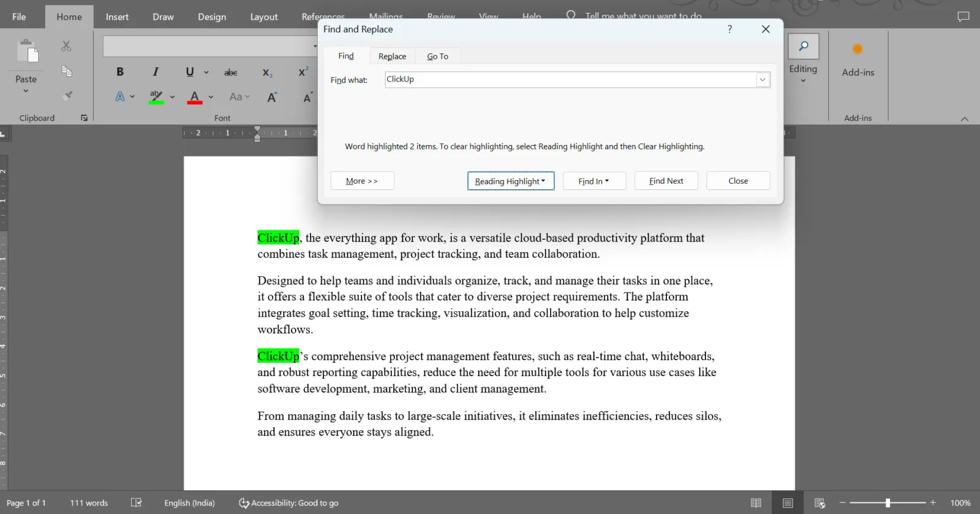980x514 pixels.
Task: Select the Format Painter brush icon
Action: [x=67, y=96]
